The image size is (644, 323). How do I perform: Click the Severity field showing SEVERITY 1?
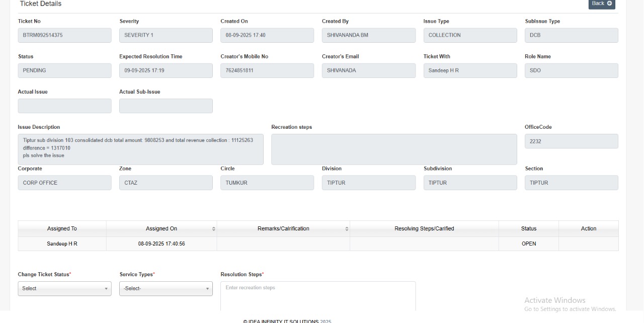pos(166,35)
